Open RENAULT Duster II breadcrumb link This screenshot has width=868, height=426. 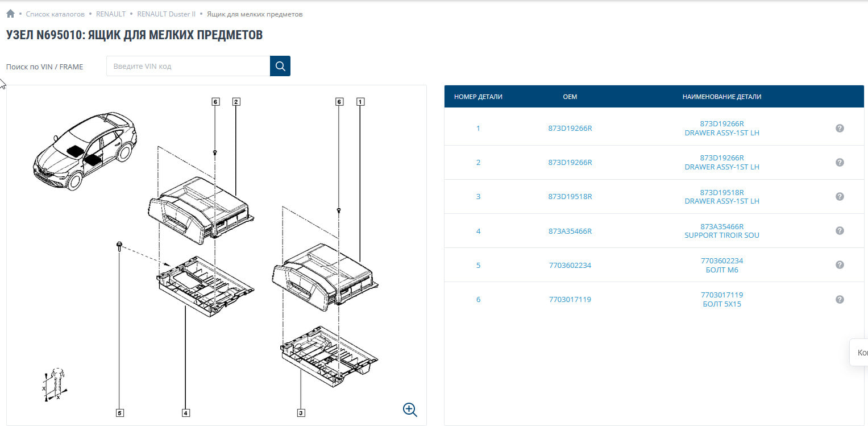(166, 14)
